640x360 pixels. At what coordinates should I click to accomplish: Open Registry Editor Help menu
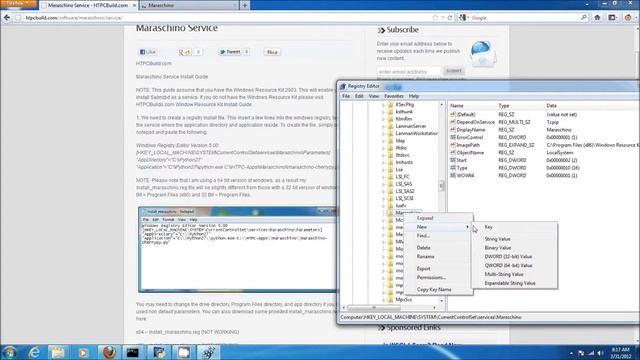[x=414, y=96]
